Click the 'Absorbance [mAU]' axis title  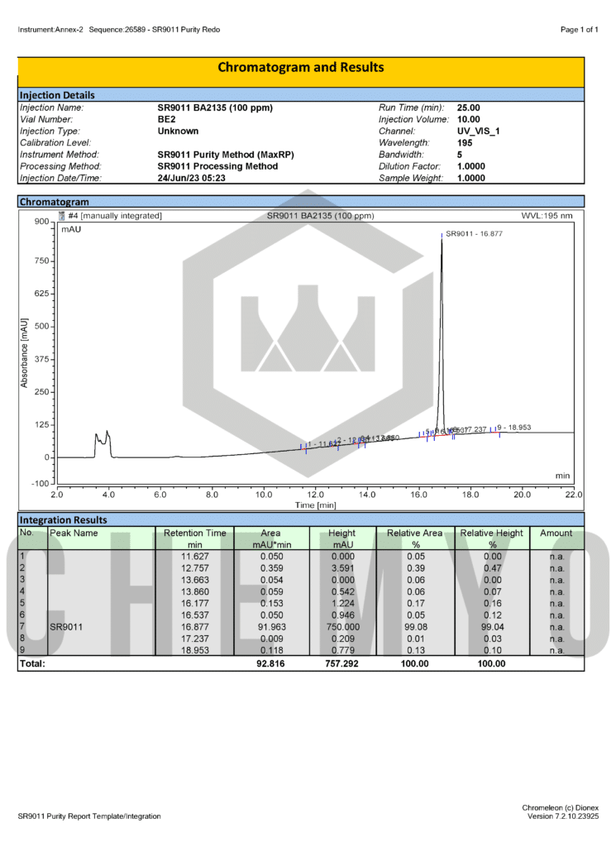pos(24,353)
